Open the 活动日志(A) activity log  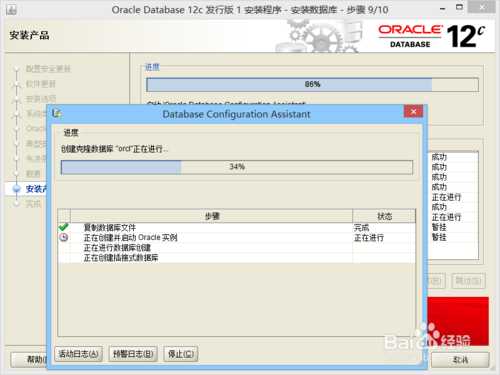tap(78, 354)
